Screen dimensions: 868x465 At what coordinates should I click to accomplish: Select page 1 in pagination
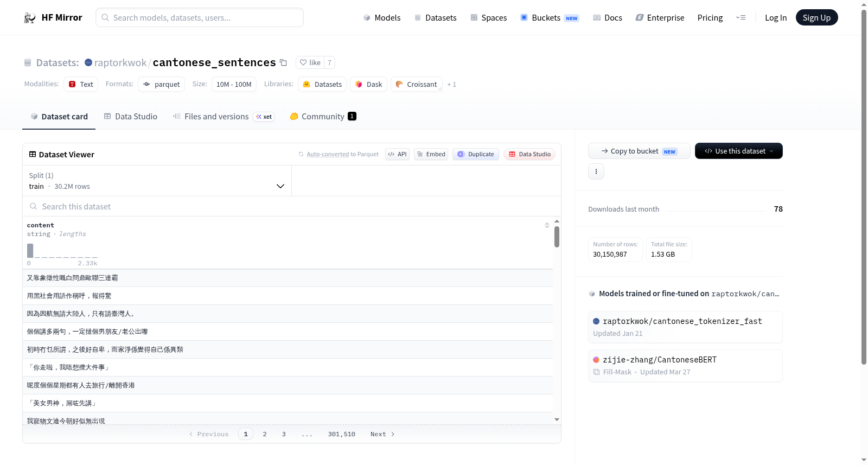[246, 435]
